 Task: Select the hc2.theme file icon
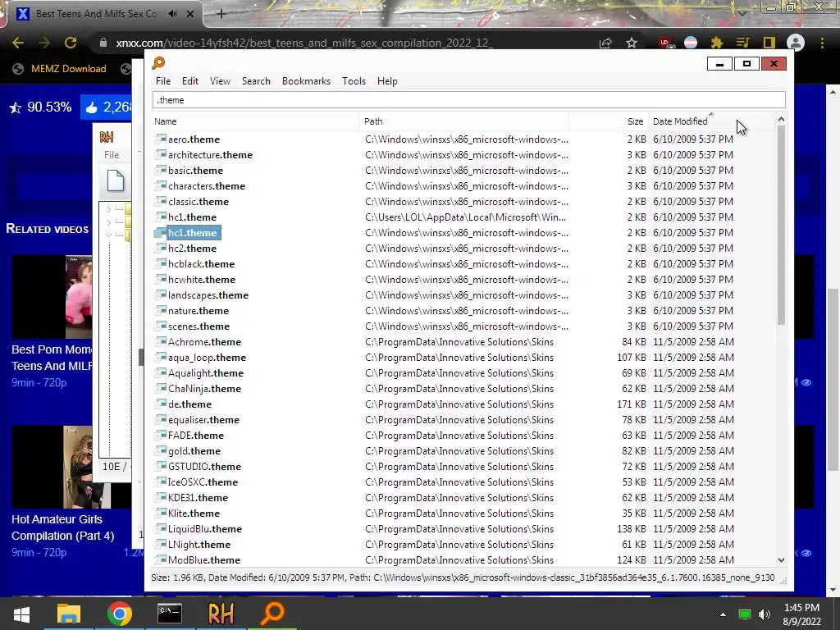(x=160, y=248)
